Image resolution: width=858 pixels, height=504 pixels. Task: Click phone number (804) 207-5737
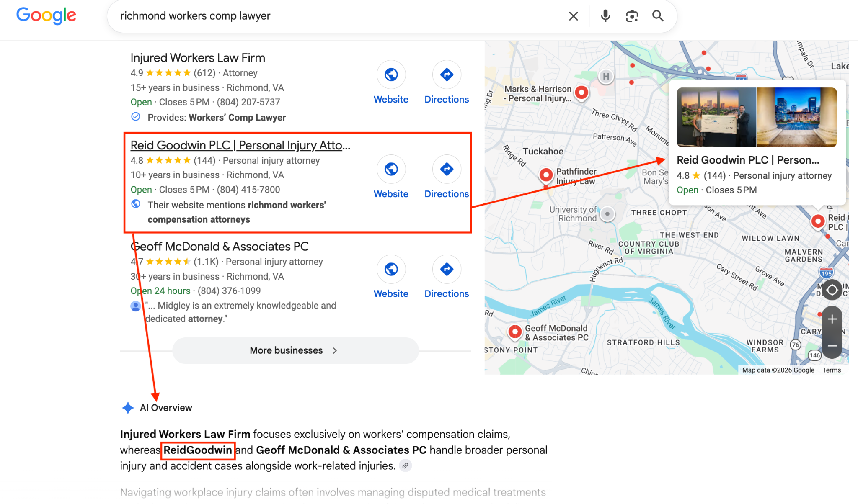248,102
